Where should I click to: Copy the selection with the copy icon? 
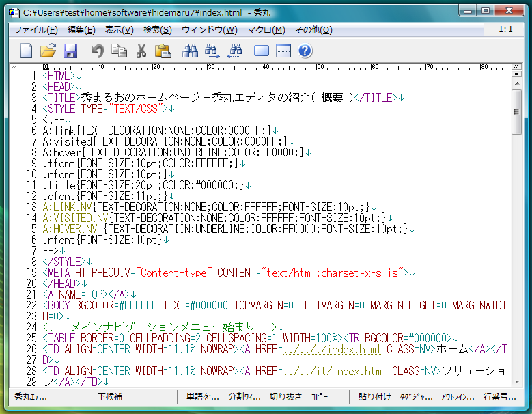click(x=119, y=51)
